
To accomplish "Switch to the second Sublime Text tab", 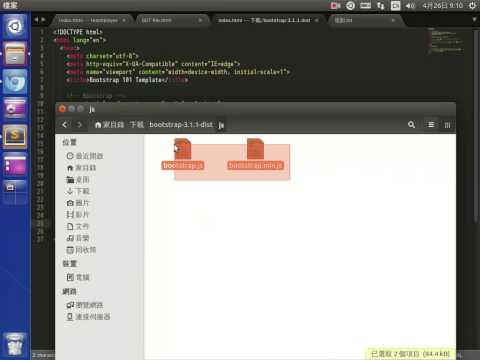I will click(171, 20).
